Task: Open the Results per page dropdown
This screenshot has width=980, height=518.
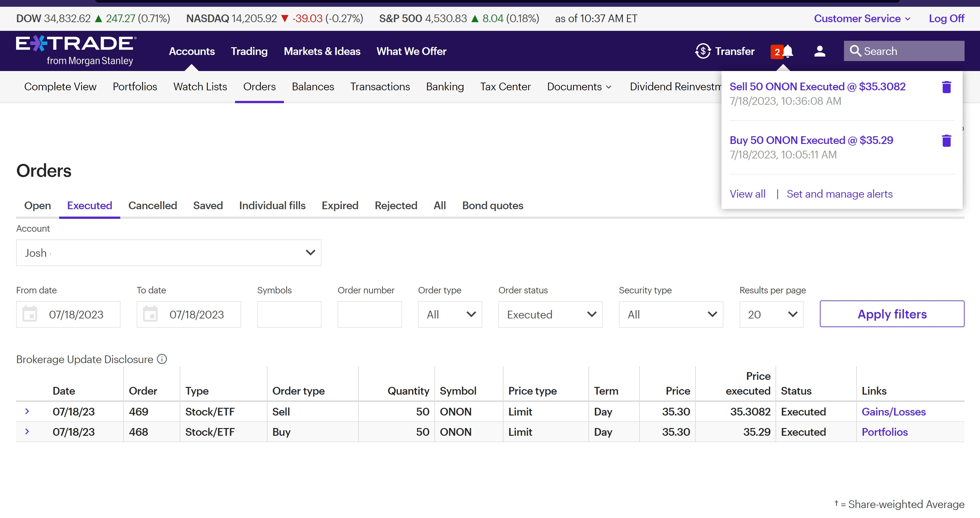Action: point(771,314)
